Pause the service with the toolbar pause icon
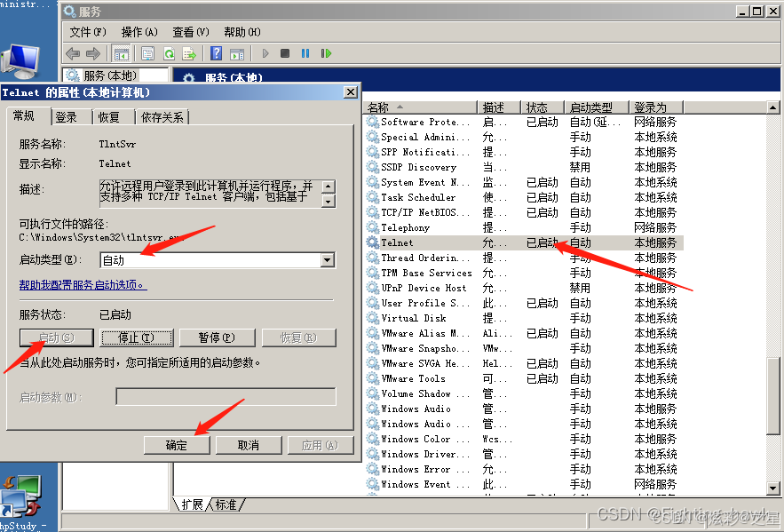The height and width of the screenshot is (532, 784). (x=305, y=53)
